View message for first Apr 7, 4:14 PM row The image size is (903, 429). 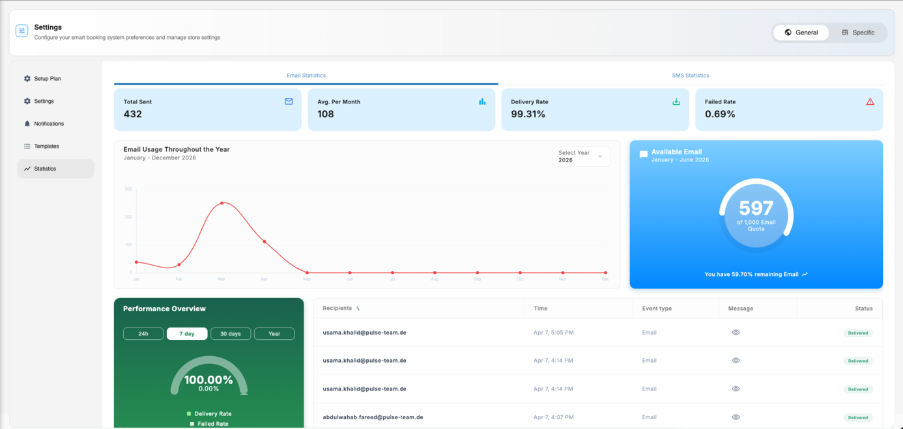(x=735, y=360)
